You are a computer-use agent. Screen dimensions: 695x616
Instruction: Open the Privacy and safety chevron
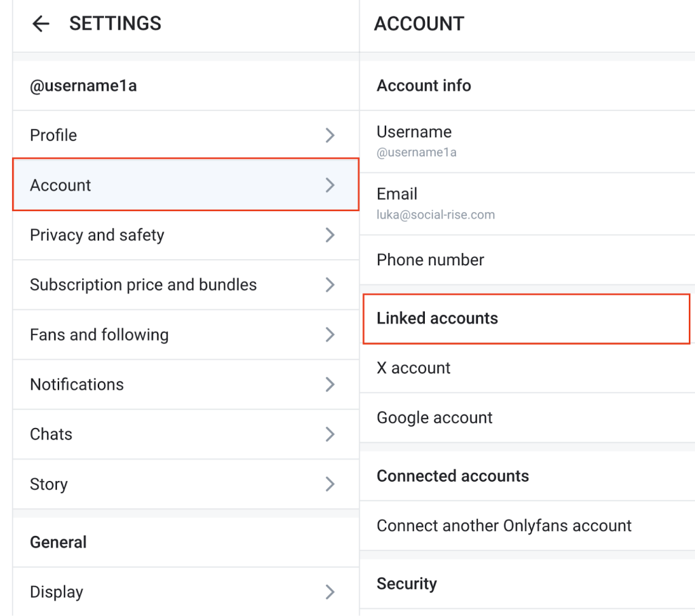click(330, 235)
